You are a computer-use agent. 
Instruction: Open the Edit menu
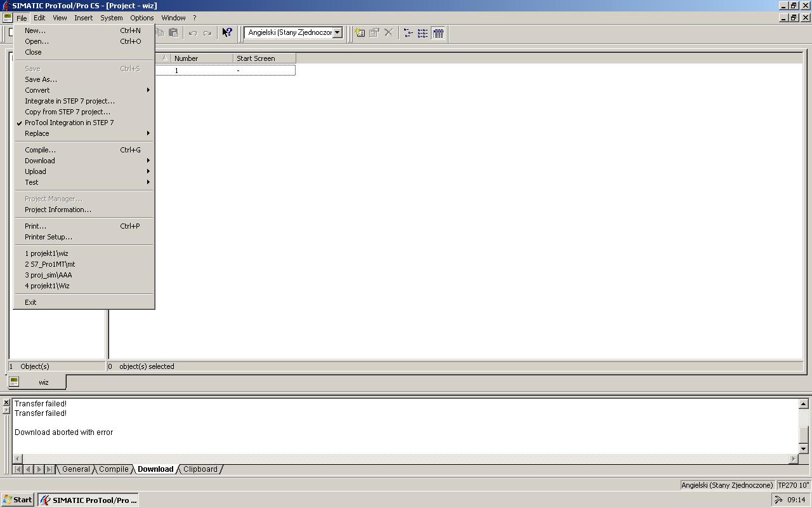pyautogui.click(x=39, y=18)
